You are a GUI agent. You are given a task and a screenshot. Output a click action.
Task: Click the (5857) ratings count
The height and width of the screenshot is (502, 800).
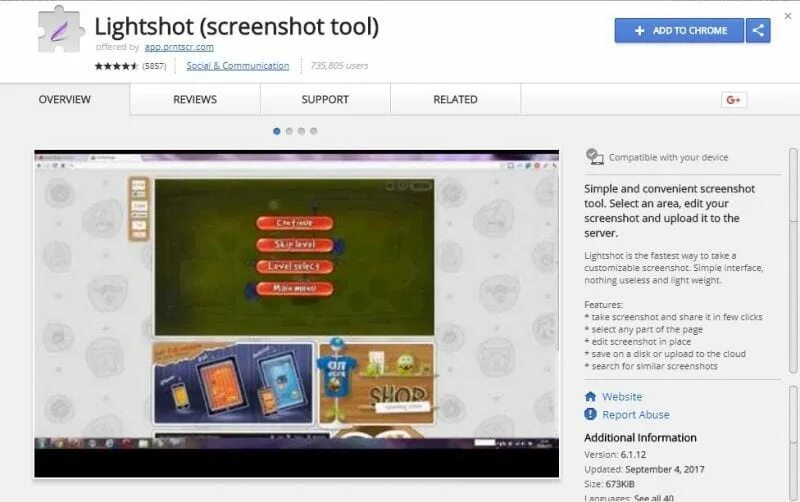tap(154, 66)
